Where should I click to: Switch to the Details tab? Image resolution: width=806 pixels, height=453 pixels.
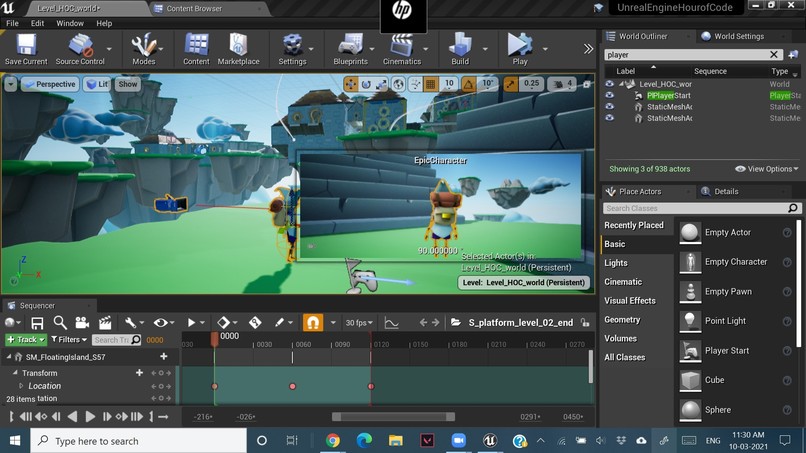click(x=726, y=191)
